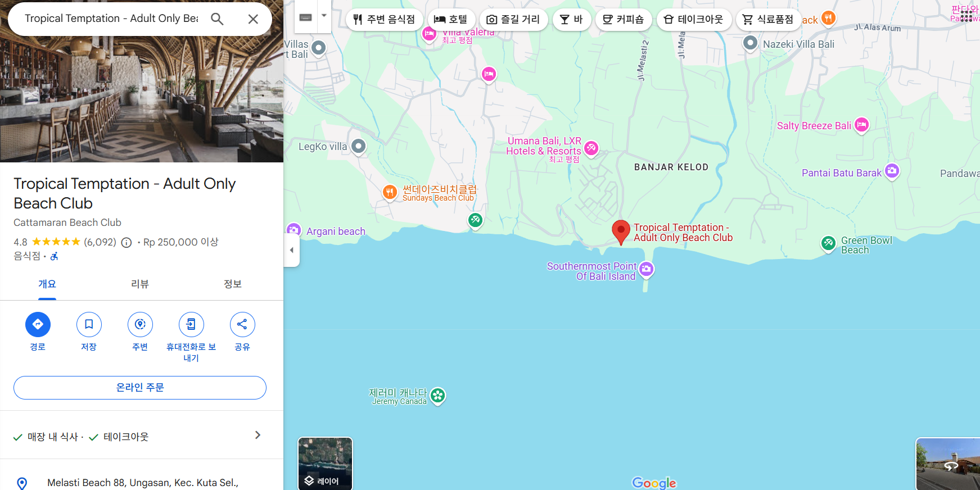Click the Pantai Batu Barak camera marker

[x=892, y=171]
